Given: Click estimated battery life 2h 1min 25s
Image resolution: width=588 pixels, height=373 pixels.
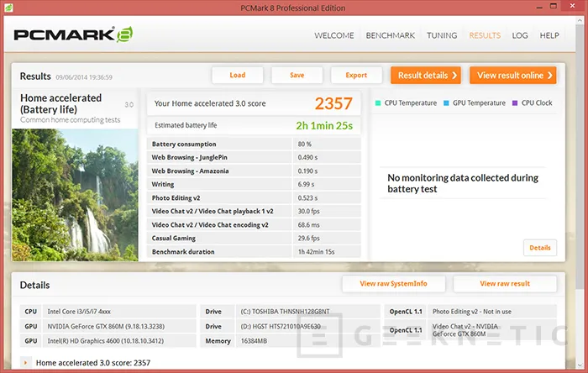Looking at the screenshot, I should [x=324, y=125].
